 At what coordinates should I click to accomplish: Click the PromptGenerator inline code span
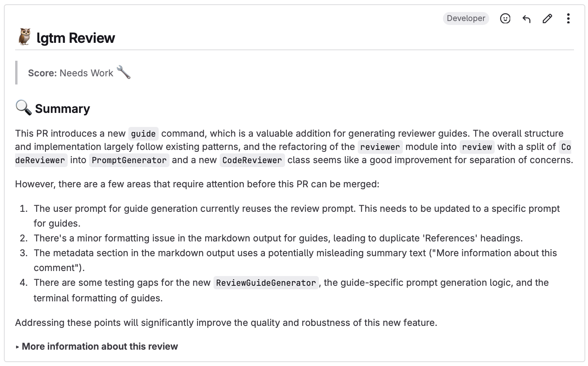coord(129,160)
